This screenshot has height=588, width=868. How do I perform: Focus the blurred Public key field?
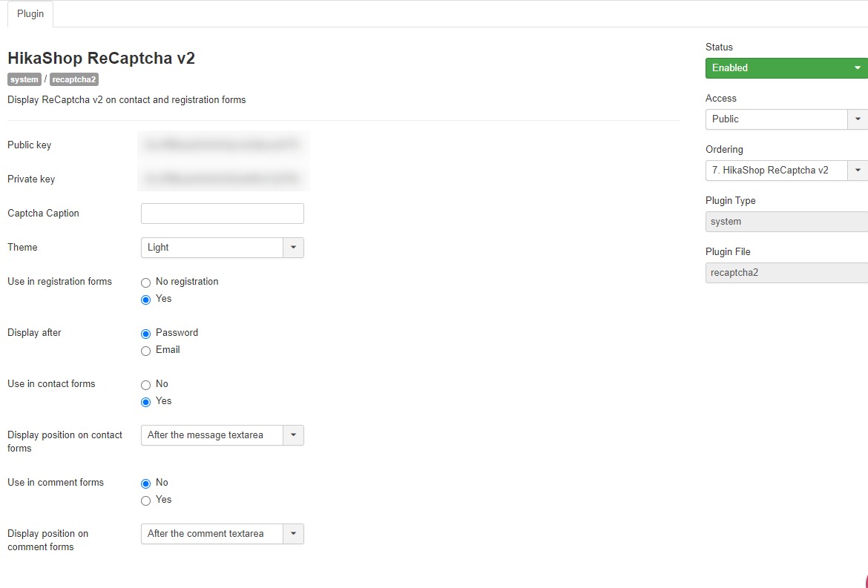click(223, 145)
